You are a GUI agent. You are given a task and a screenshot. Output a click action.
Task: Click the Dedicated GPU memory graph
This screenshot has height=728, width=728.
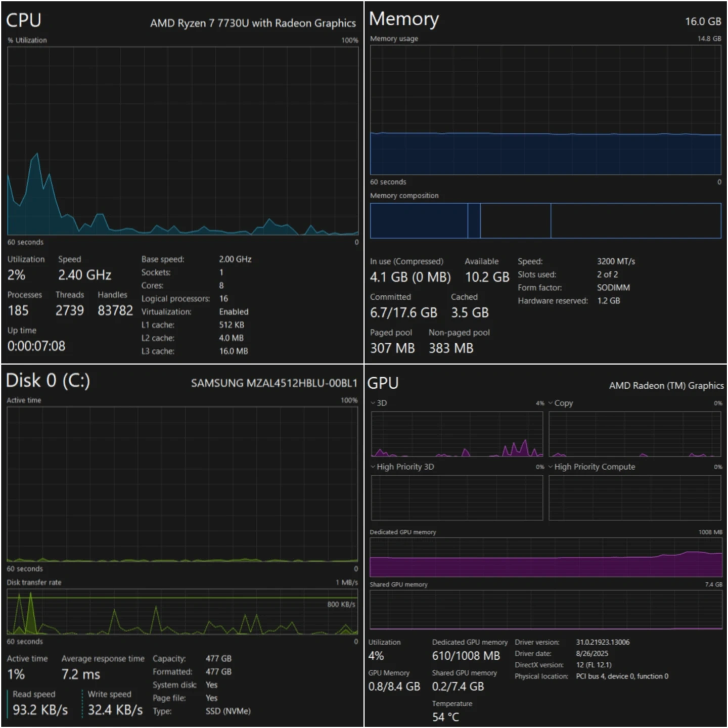(545, 557)
